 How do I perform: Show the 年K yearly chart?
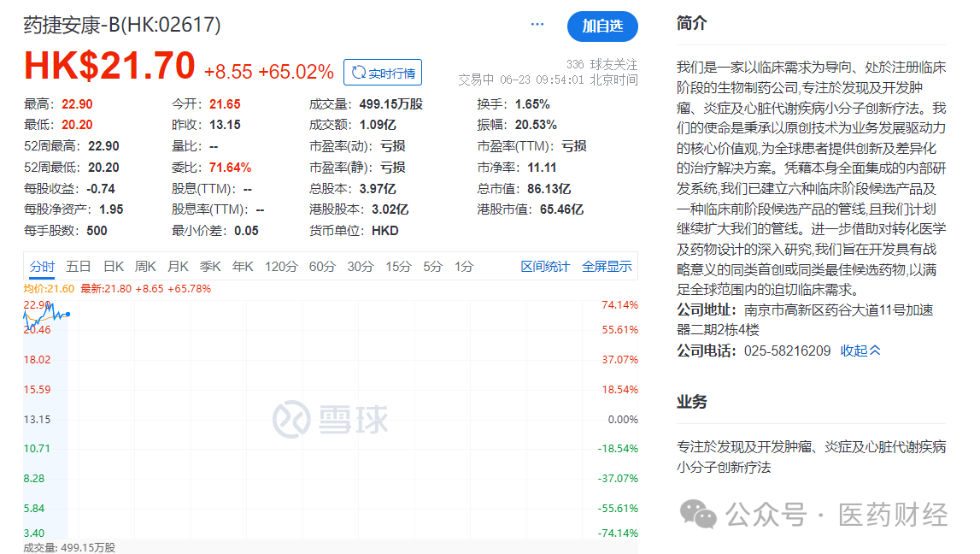pos(243,267)
